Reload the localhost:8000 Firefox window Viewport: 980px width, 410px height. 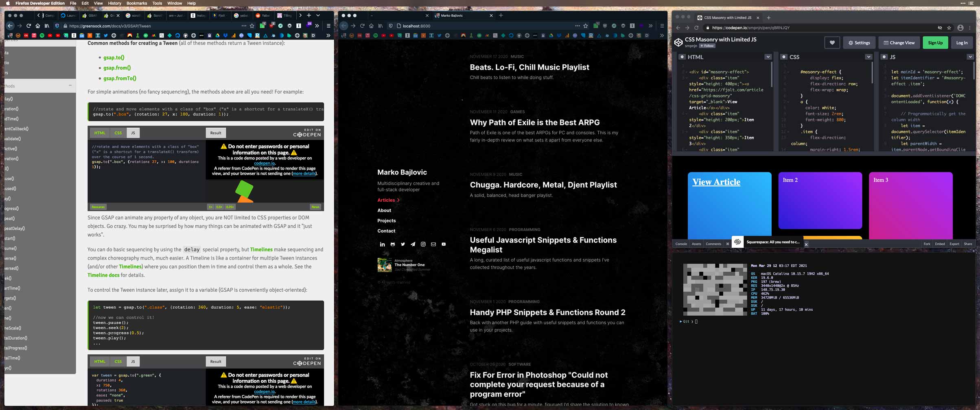(x=362, y=26)
